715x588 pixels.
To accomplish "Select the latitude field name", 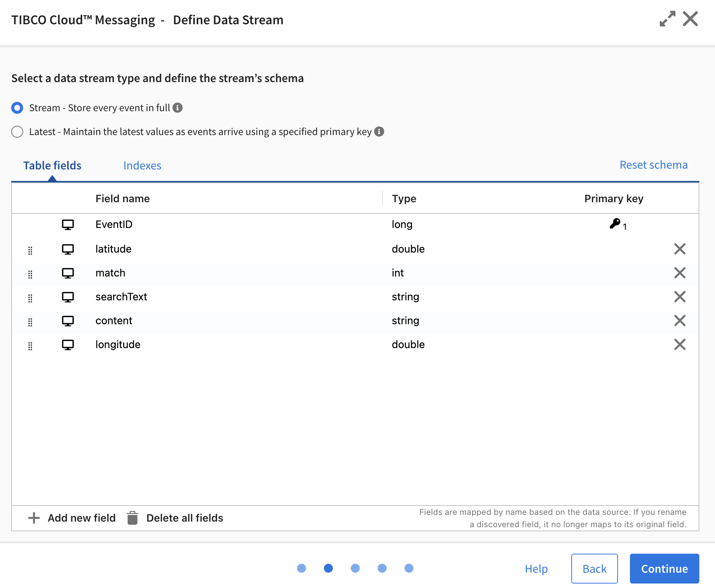I will 113,249.
